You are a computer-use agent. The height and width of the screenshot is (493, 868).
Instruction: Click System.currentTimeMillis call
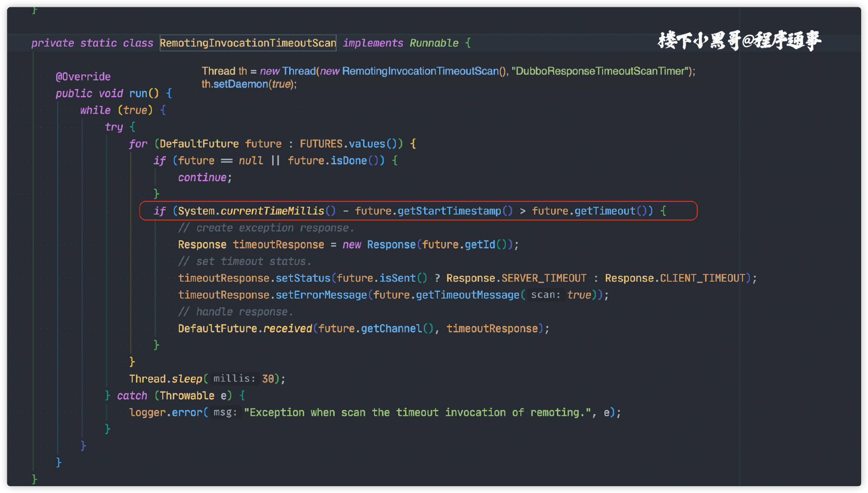257,211
